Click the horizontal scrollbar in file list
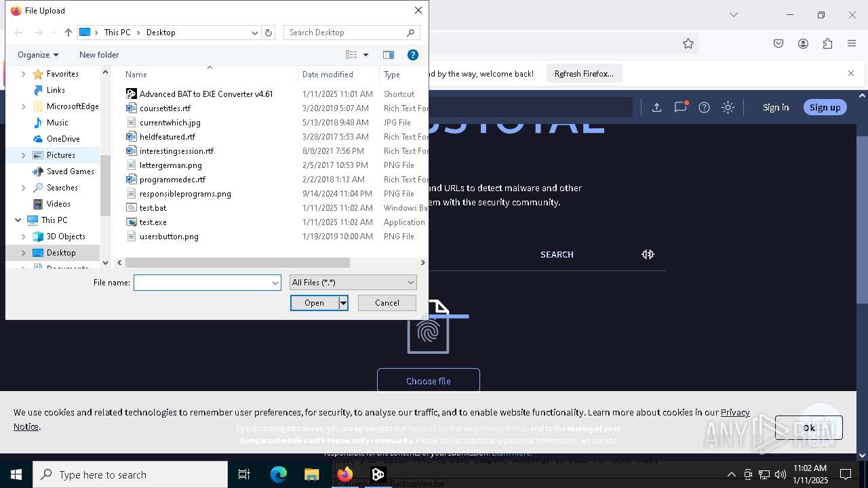This screenshot has width=868, height=488. 237,262
